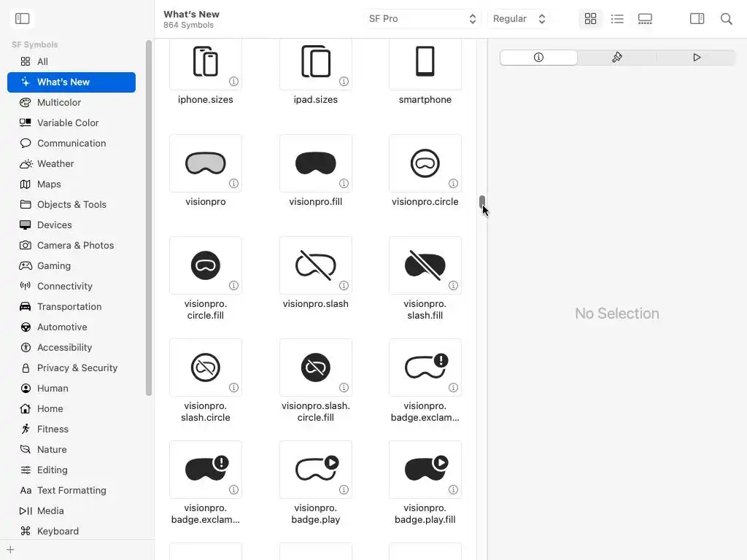Viewport: 747px width, 560px height.
Task: Open the Regular weight dropdown
Action: (x=519, y=18)
